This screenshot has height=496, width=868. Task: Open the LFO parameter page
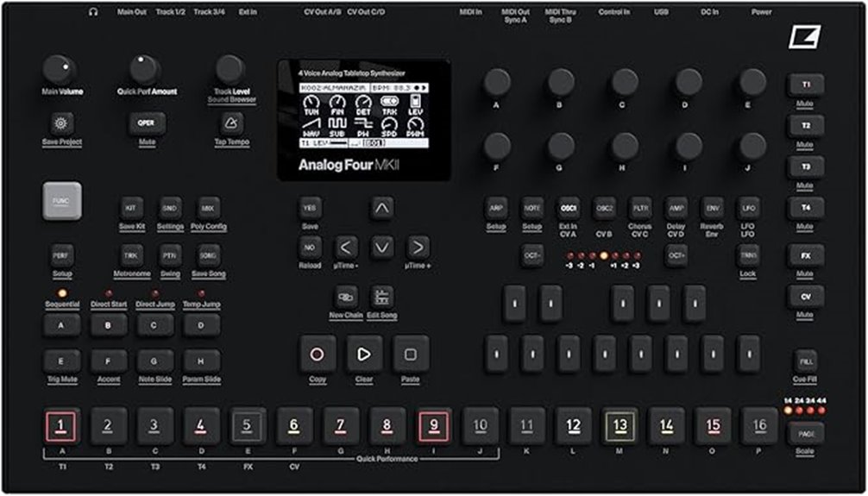[747, 208]
